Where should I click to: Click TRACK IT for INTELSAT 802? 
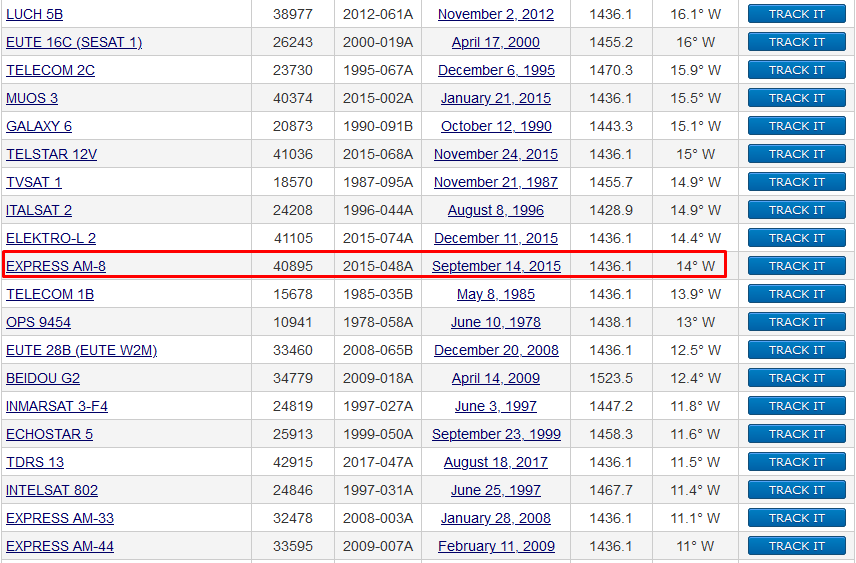point(796,490)
